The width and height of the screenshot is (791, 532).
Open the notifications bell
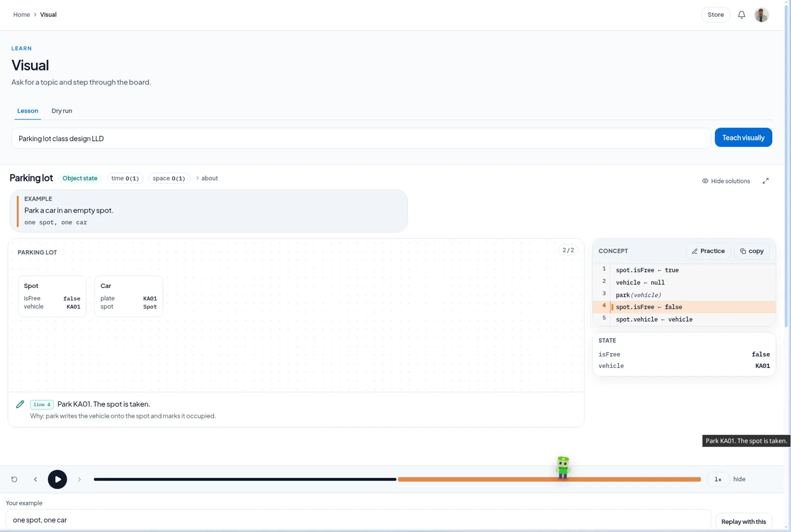click(741, 15)
